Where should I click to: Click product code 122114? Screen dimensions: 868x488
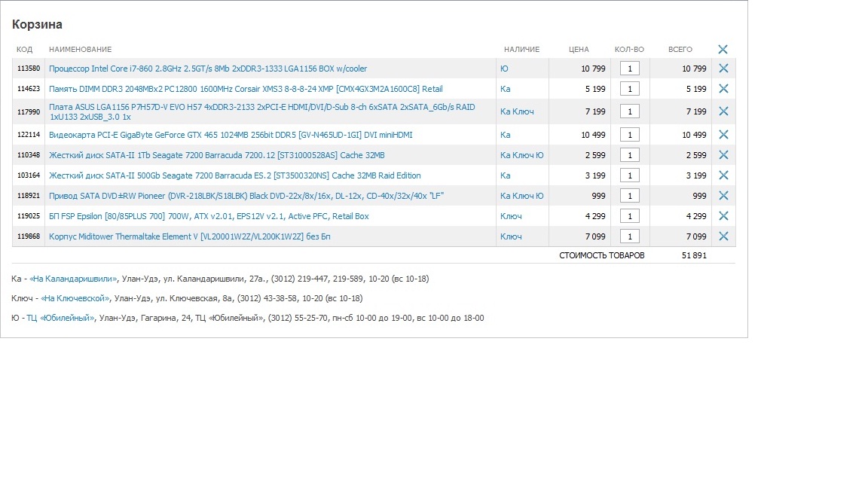pos(29,135)
